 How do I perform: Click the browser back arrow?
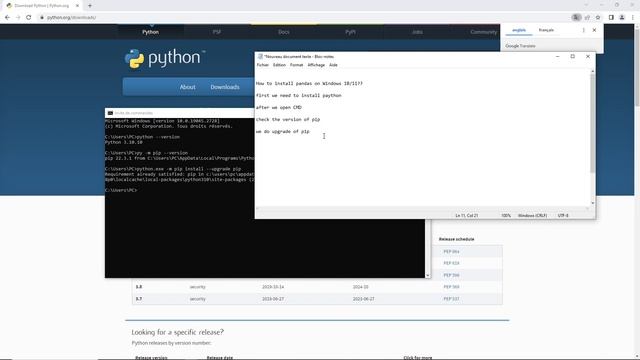pyautogui.click(x=7, y=18)
